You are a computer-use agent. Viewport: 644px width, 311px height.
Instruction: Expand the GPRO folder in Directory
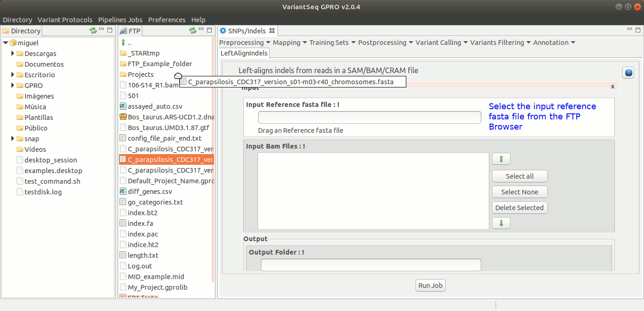pos(13,86)
